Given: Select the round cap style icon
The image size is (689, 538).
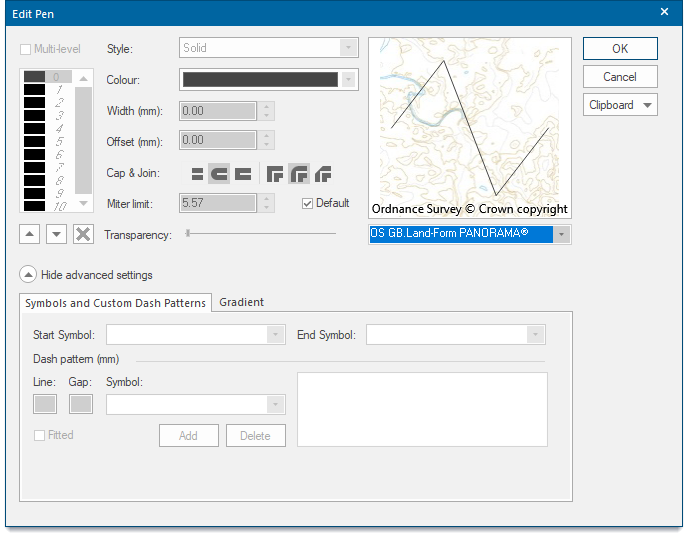Looking at the screenshot, I should point(219,174).
